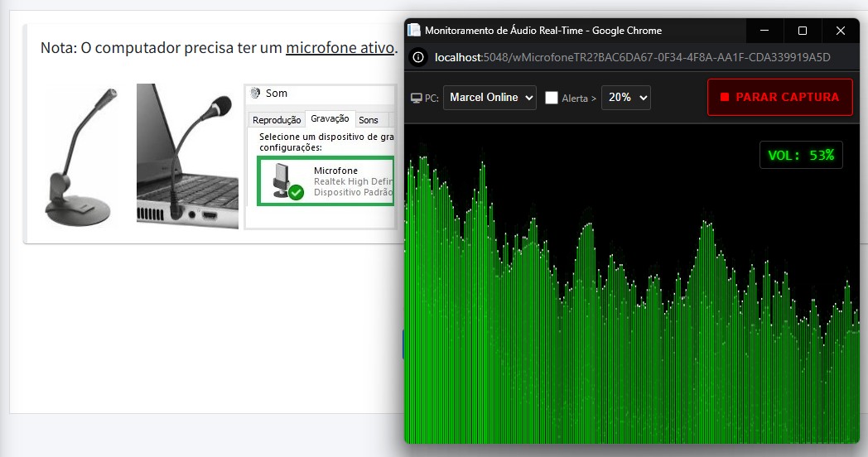Expand the 20% alert threshold dropdown
Image resolution: width=868 pixels, height=457 pixels.
(x=625, y=98)
